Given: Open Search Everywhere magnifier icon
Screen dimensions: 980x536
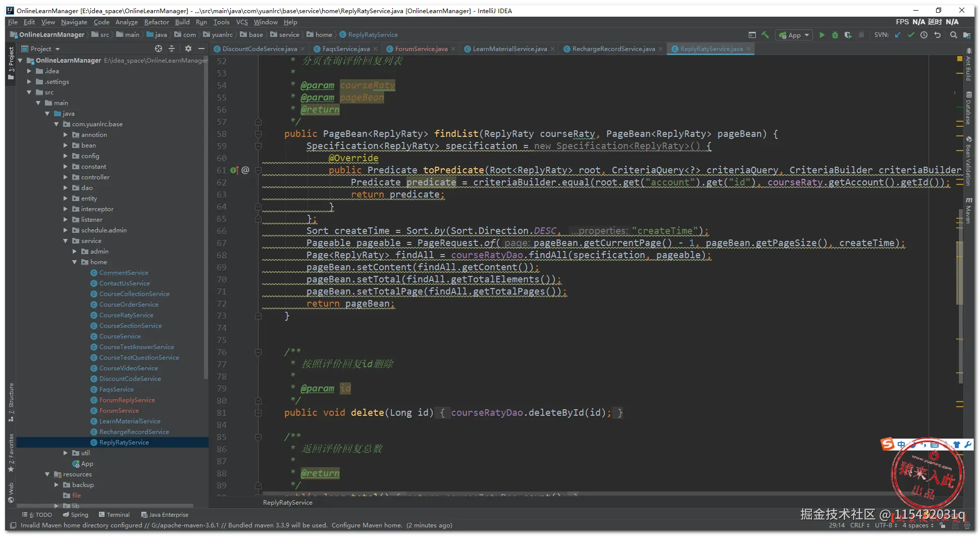Looking at the screenshot, I should click(x=953, y=35).
